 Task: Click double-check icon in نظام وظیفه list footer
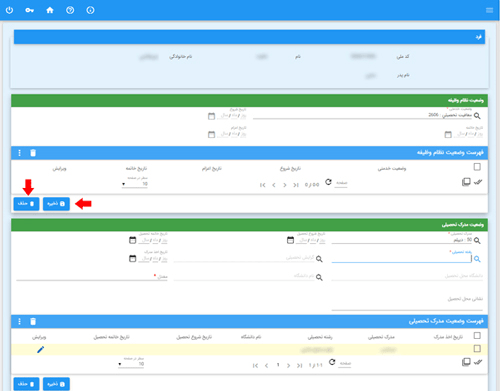[x=478, y=182]
